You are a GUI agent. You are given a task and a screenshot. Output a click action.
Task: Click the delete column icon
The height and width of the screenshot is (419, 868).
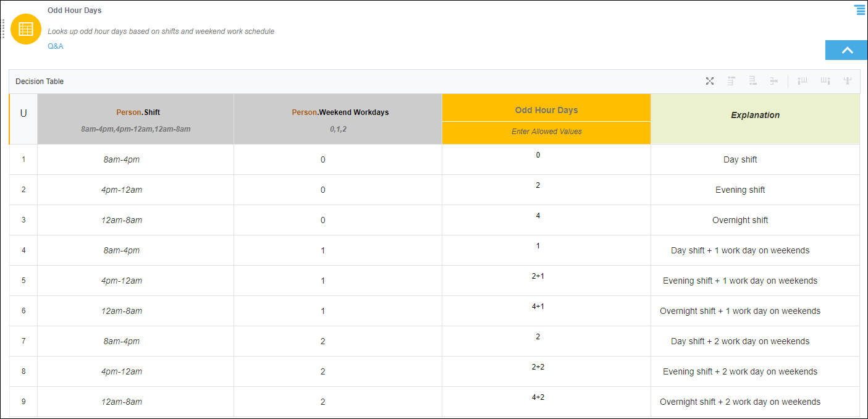tap(848, 81)
